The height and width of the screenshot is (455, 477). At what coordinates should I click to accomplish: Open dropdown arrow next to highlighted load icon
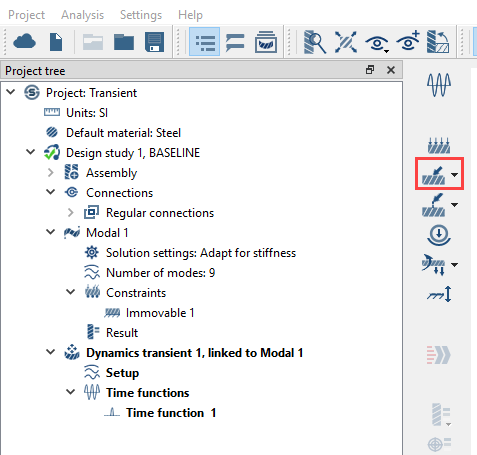point(455,175)
